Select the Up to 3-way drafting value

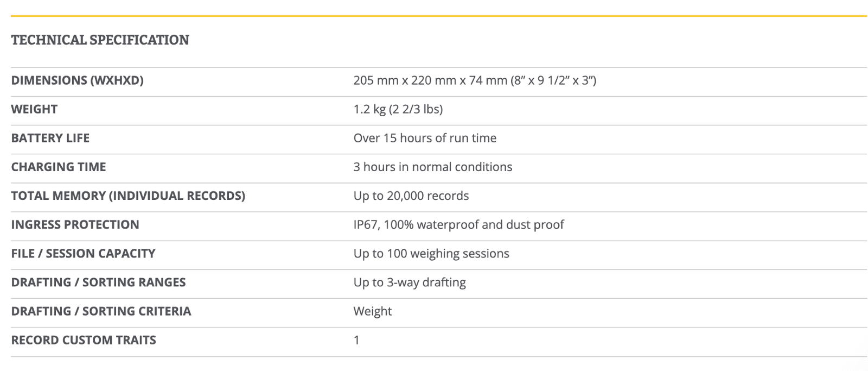point(410,282)
